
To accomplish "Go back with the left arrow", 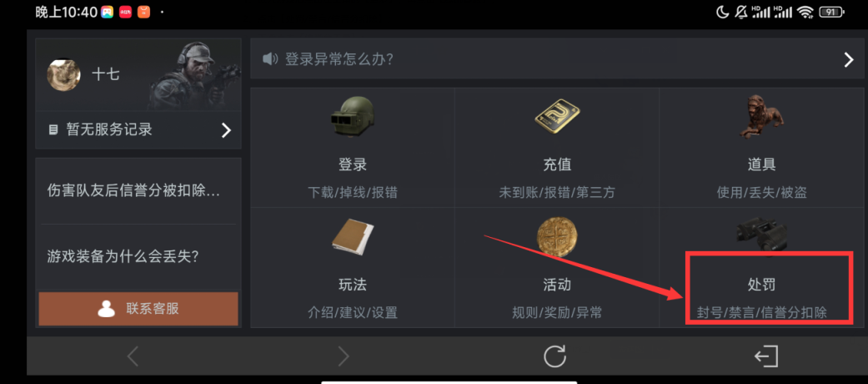I will (x=133, y=356).
